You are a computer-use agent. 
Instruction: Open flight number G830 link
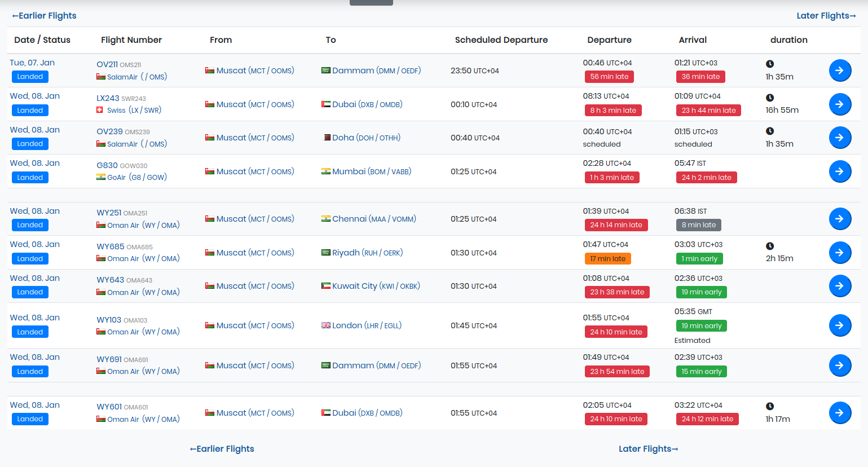[x=107, y=165]
